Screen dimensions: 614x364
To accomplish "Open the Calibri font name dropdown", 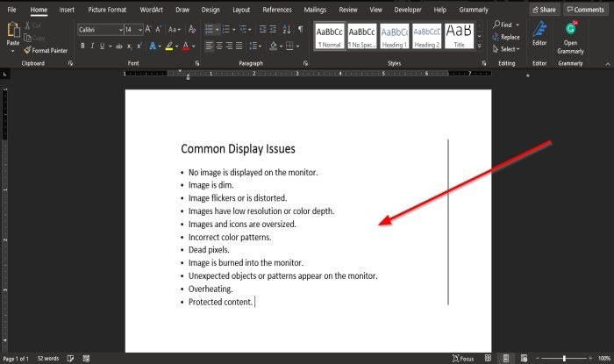I will (100, 29).
